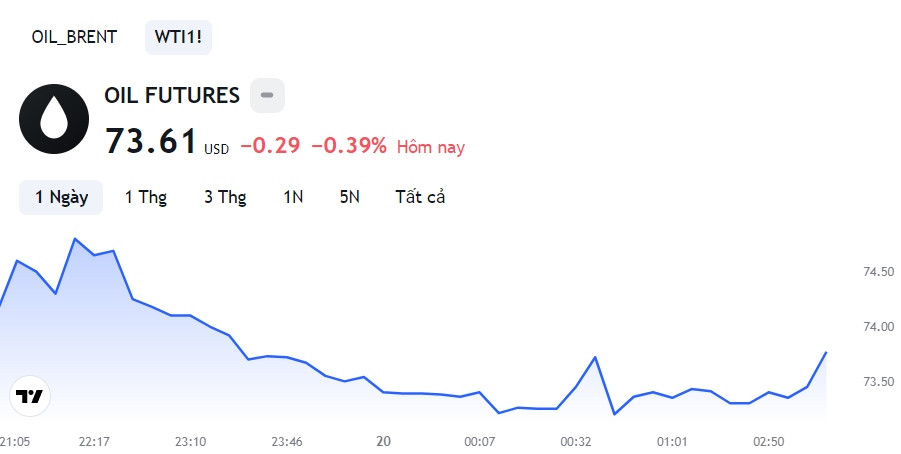Click the date marker 20 on axis

[x=383, y=441]
